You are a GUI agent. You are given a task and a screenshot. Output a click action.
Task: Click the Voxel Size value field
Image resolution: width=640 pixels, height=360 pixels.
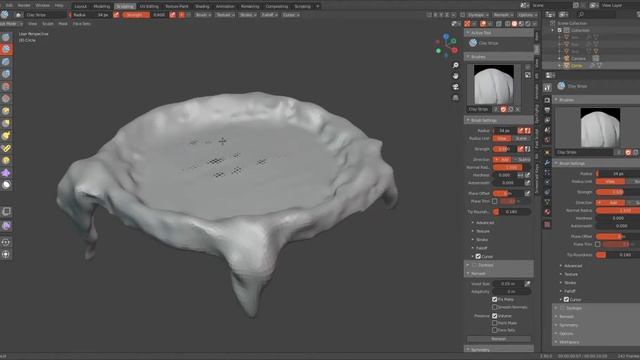(508, 284)
